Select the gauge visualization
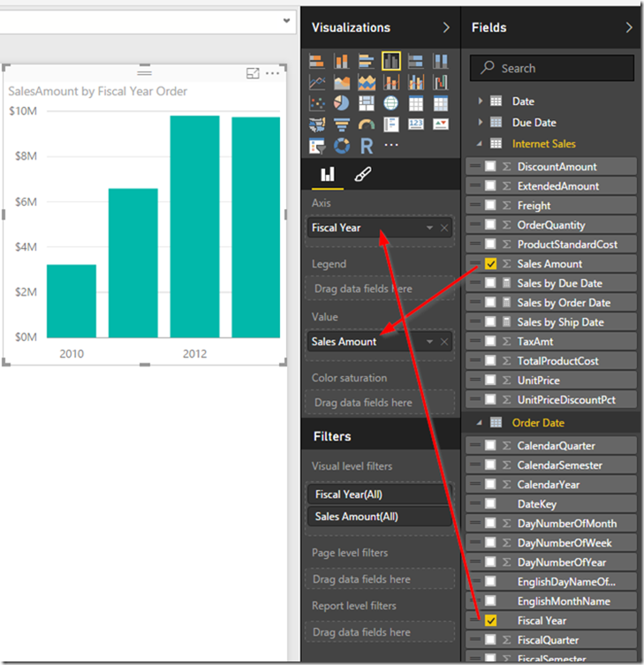 click(366, 125)
